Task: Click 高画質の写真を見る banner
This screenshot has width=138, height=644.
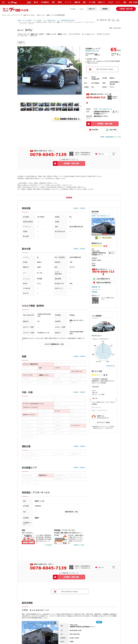Action: (x=67, y=119)
